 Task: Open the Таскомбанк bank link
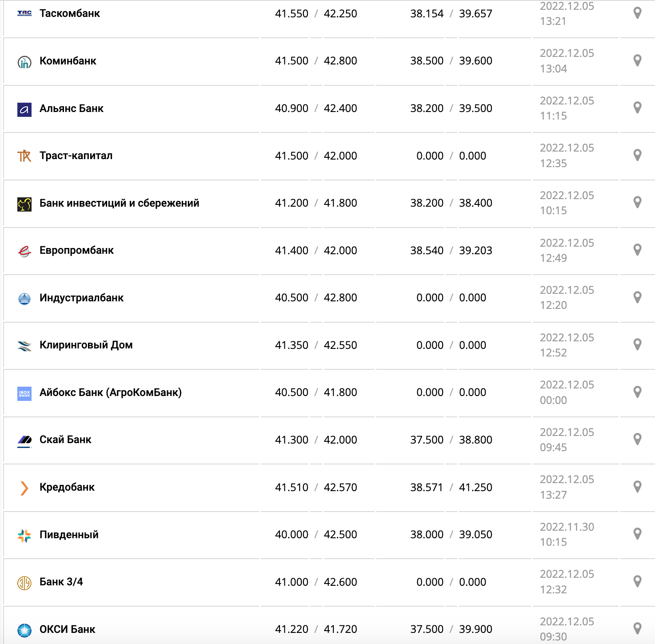pyautogui.click(x=70, y=13)
